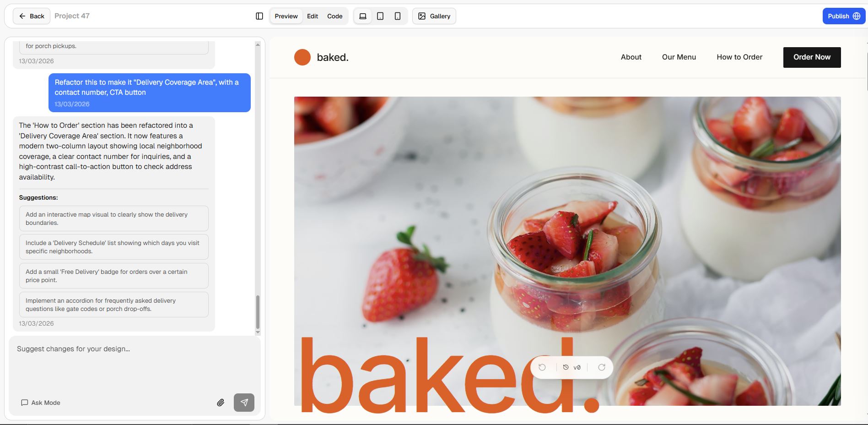Click the orange circle logo next to baked.
Viewport: 868px width, 425px height.
click(x=302, y=57)
